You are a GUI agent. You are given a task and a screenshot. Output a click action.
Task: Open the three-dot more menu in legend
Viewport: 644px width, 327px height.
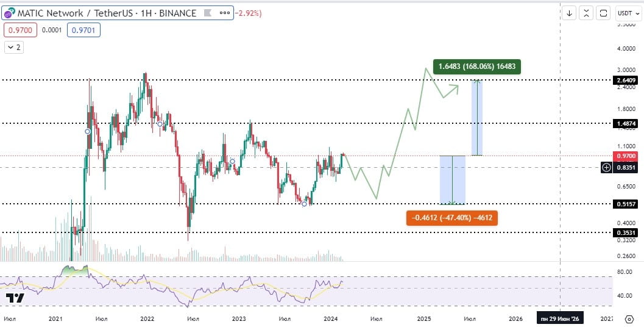225,13
